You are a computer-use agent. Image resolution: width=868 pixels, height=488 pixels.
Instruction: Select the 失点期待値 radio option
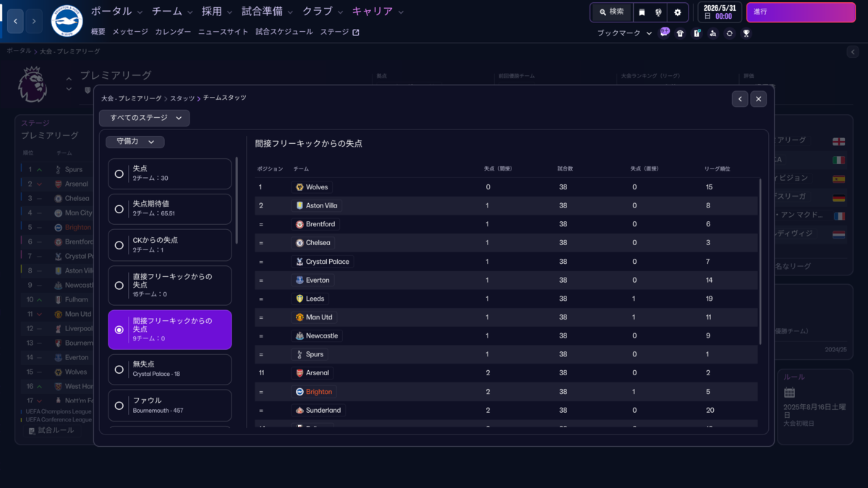coord(119,209)
